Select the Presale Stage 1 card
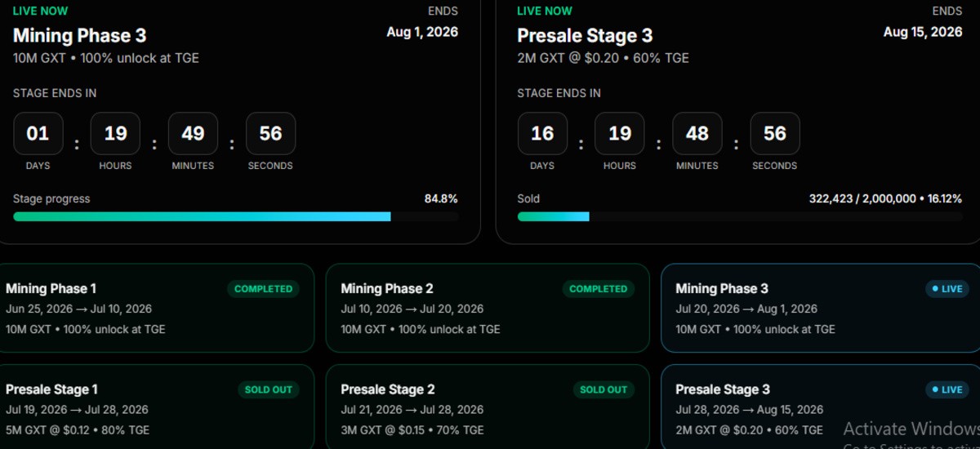The image size is (980, 449). [x=154, y=407]
